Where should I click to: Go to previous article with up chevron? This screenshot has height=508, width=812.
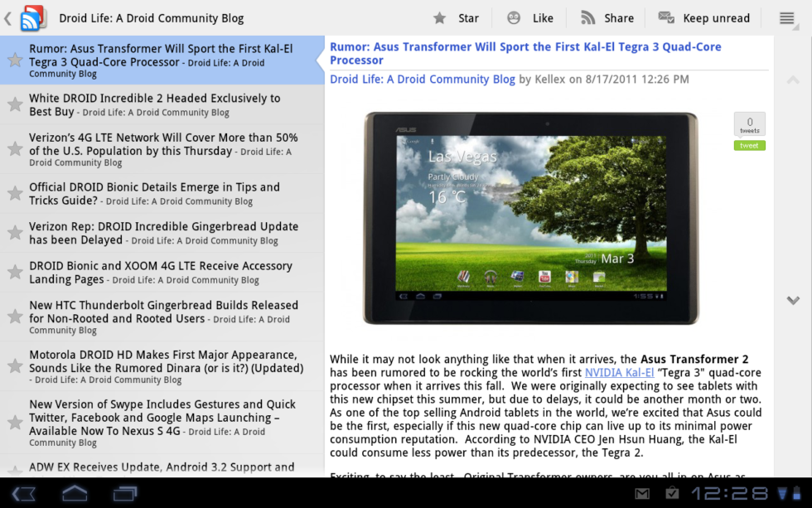793,80
